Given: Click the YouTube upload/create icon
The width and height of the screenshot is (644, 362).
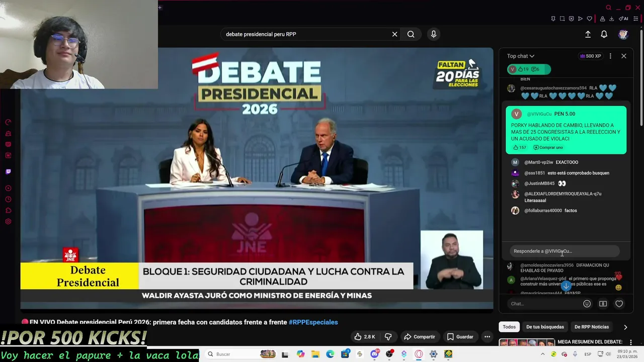Looking at the screenshot, I should (588, 34).
